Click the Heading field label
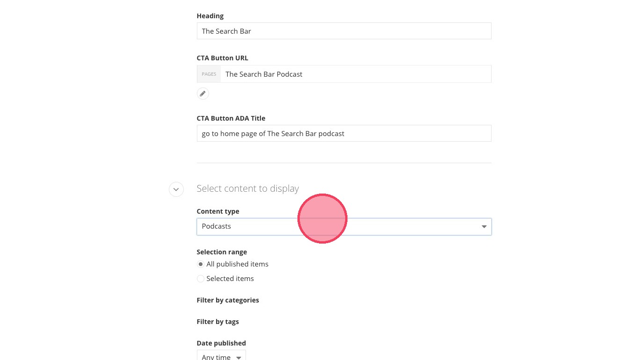The image size is (644, 360). [210, 16]
